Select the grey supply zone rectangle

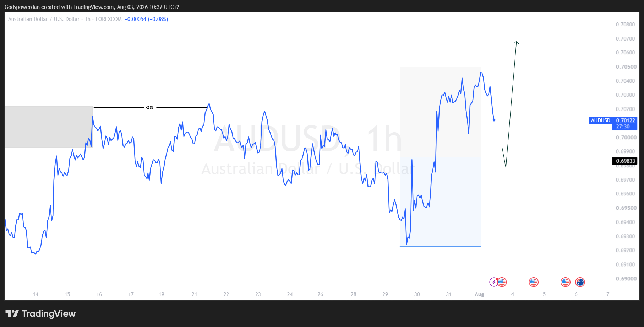[49, 127]
